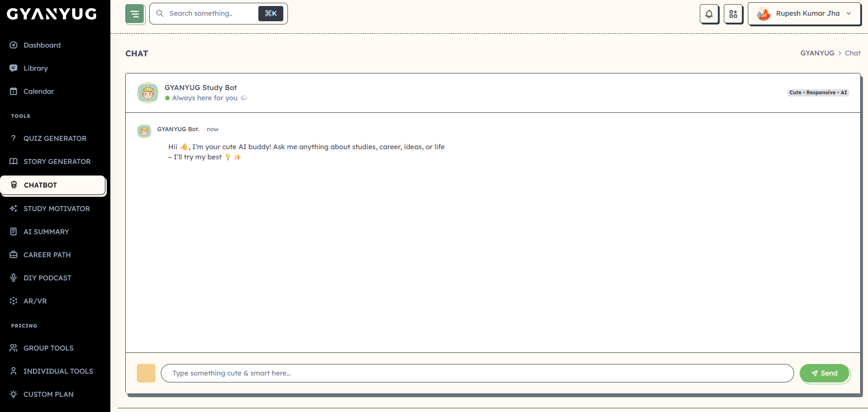Image resolution: width=868 pixels, height=412 pixels.
Task: Focus the chat message input box
Action: point(477,373)
